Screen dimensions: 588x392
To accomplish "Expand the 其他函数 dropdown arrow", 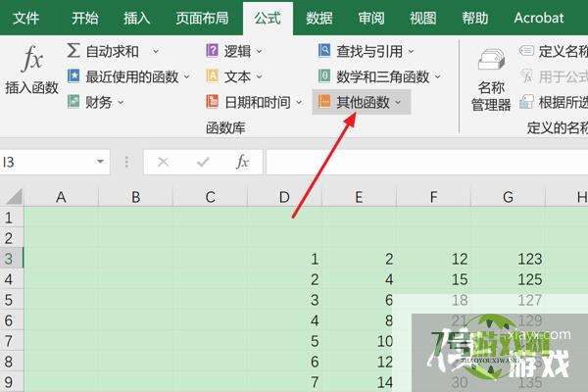I will [x=398, y=102].
